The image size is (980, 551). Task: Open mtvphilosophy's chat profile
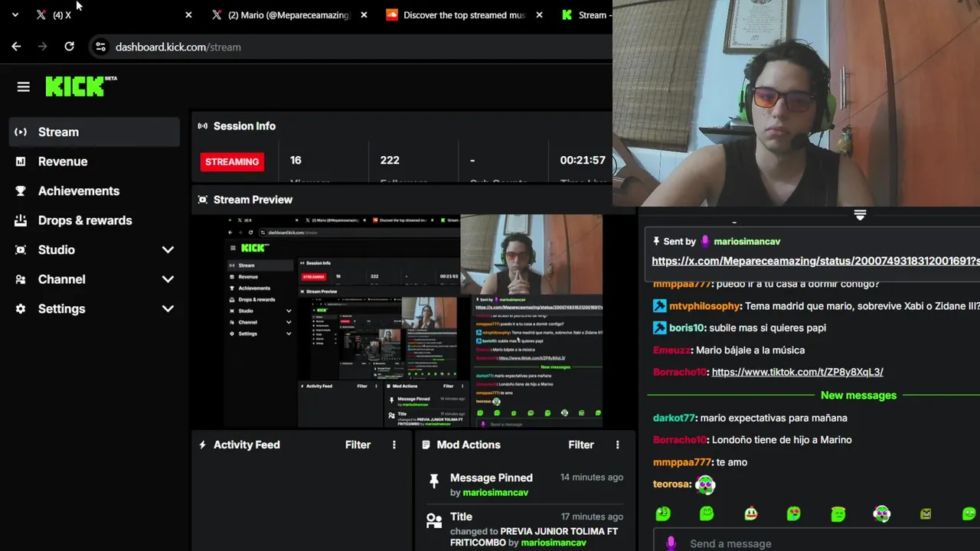coord(705,306)
